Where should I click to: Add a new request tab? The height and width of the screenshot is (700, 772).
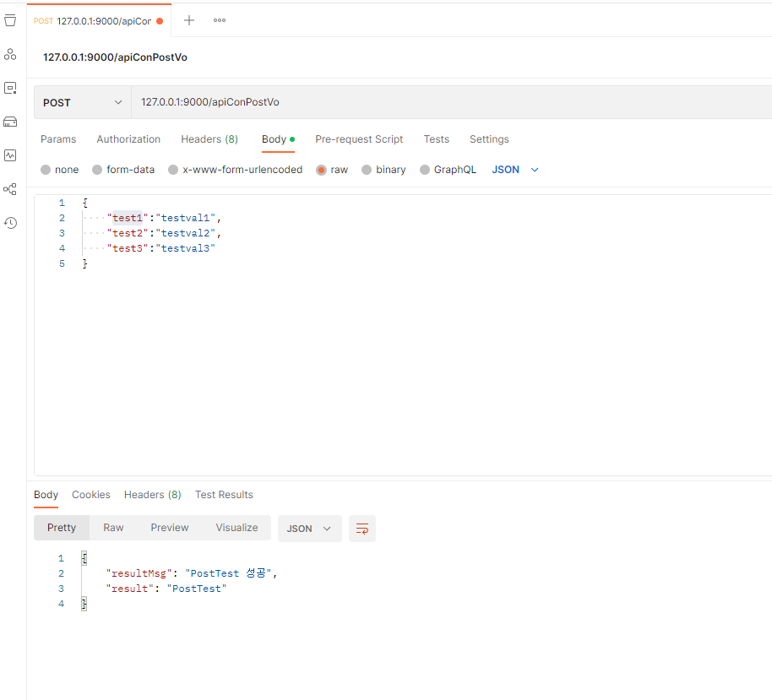tap(189, 20)
